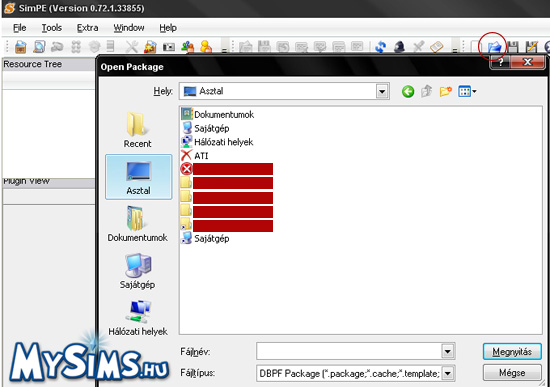Image resolution: width=550 pixels, height=387 pixels.
Task: Open the Extra menu
Action: (x=87, y=28)
